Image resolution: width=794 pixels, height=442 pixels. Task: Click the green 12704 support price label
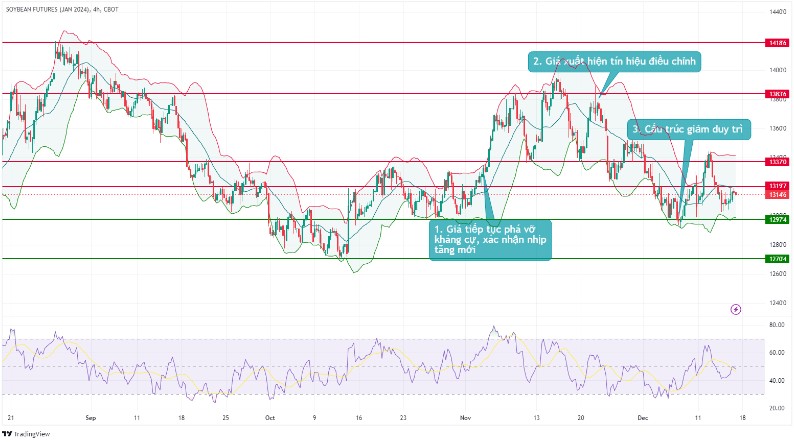776,259
